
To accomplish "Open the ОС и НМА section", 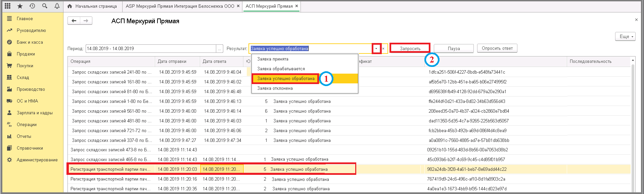I will pos(27,101).
